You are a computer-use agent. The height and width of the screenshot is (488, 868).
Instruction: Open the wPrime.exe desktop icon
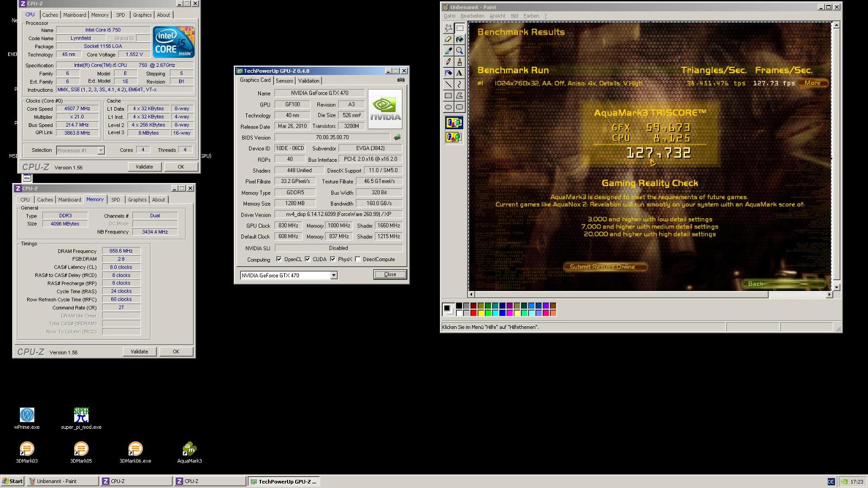click(x=27, y=419)
